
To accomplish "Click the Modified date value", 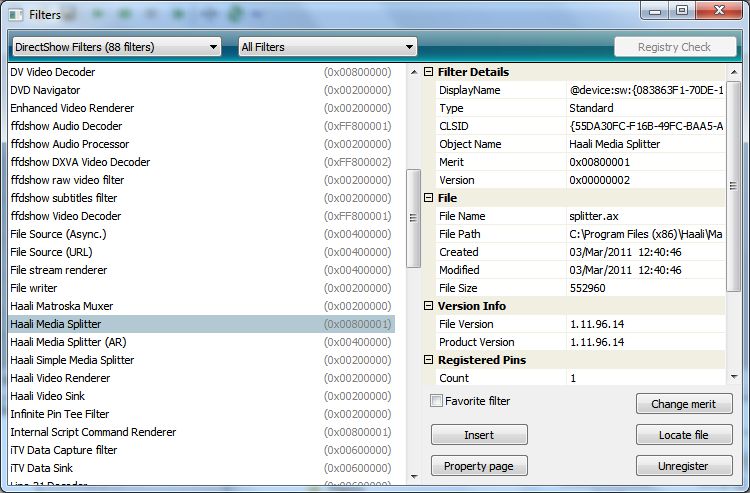I will tap(646, 270).
